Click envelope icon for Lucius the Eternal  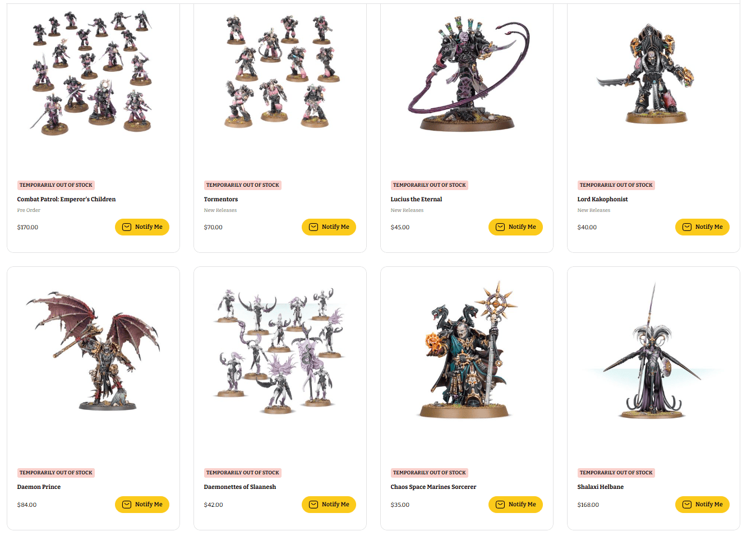coord(500,227)
